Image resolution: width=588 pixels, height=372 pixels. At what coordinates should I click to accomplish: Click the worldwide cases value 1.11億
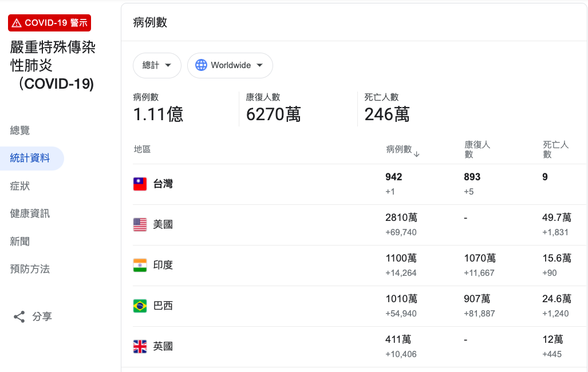click(x=158, y=114)
